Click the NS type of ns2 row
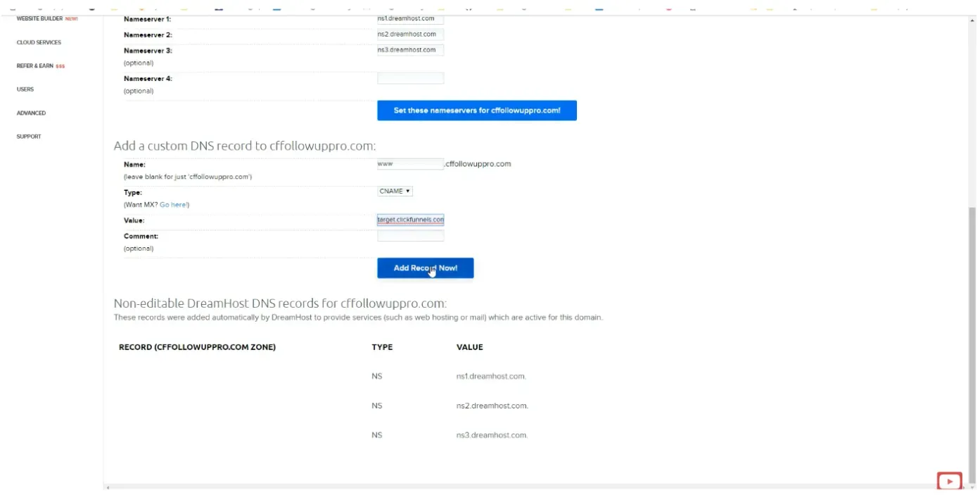Image resolution: width=980 pixels, height=495 pixels. coord(377,406)
